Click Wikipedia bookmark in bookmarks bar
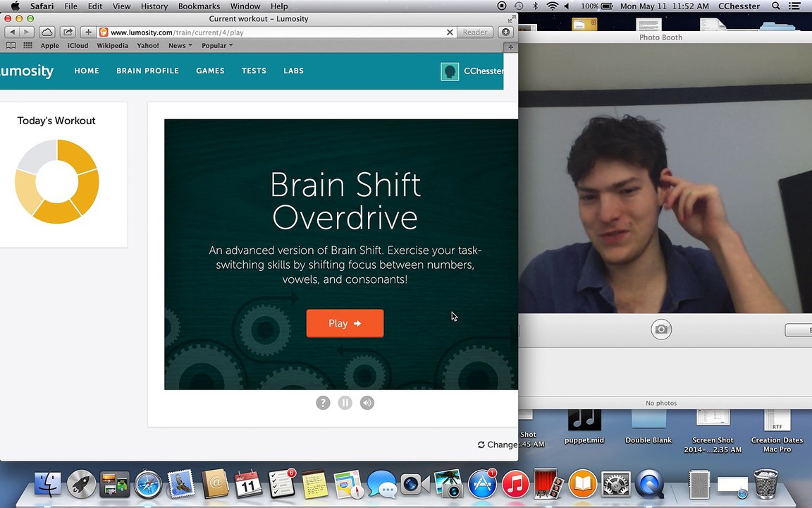 pos(112,46)
